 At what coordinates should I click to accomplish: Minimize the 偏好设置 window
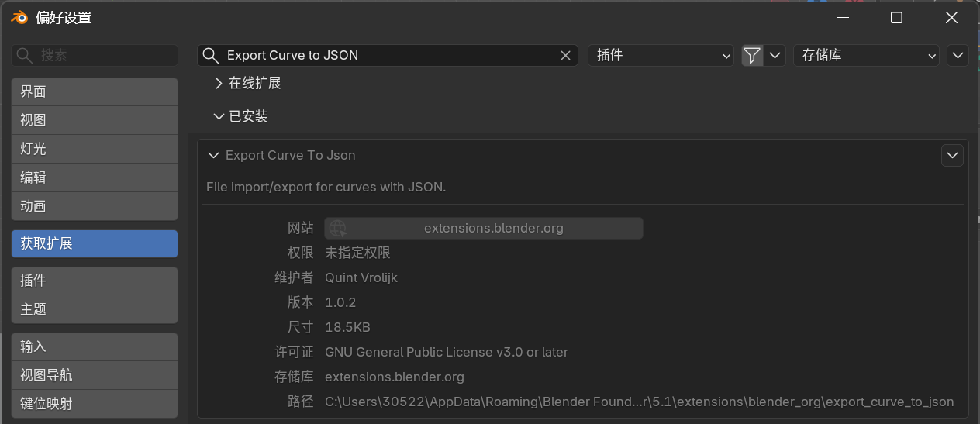(x=842, y=17)
